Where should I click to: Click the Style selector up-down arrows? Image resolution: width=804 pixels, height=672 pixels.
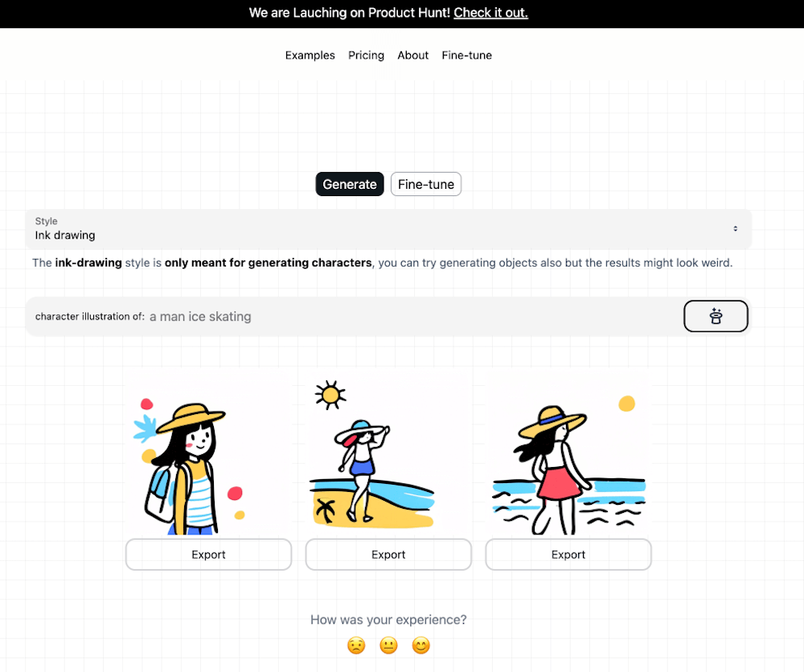pyautogui.click(x=735, y=228)
